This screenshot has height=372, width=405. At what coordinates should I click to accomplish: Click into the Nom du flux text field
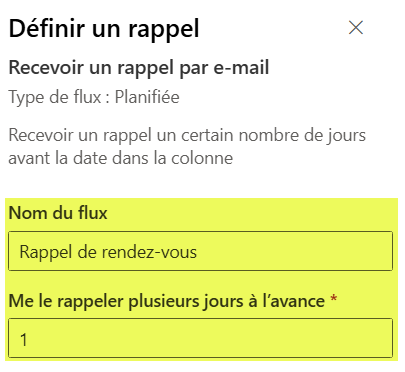pos(200,251)
